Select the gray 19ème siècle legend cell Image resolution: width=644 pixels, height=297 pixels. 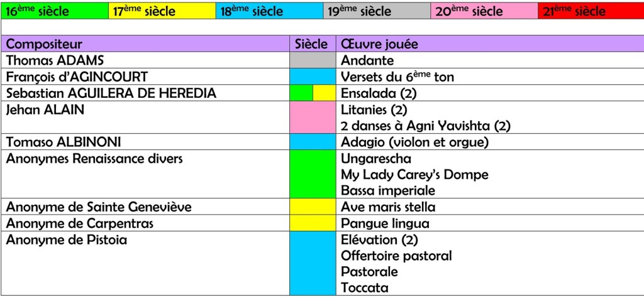tap(377, 11)
